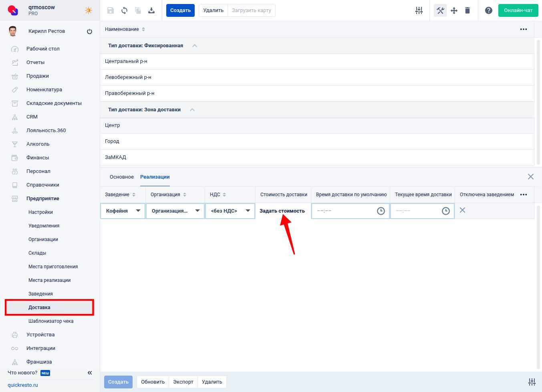
Task: Click the download icon in top toolbar
Action: coord(151,10)
